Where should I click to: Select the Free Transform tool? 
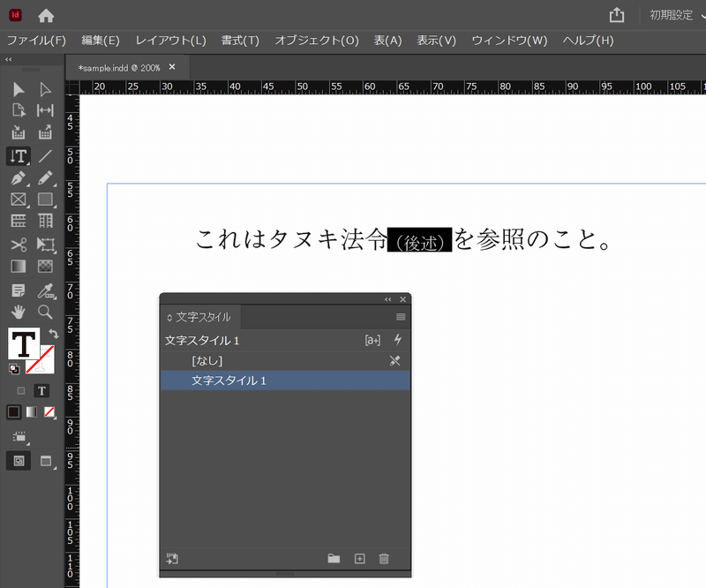[x=46, y=245]
